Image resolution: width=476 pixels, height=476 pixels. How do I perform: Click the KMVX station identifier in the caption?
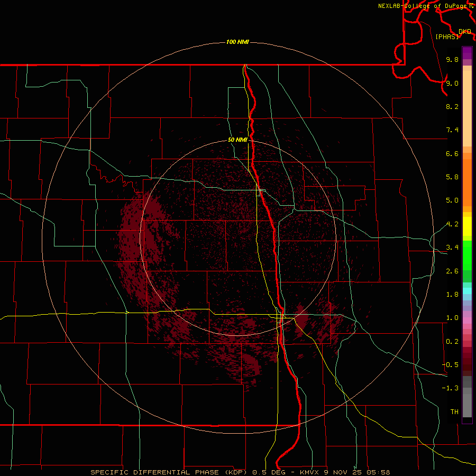pos(310,472)
